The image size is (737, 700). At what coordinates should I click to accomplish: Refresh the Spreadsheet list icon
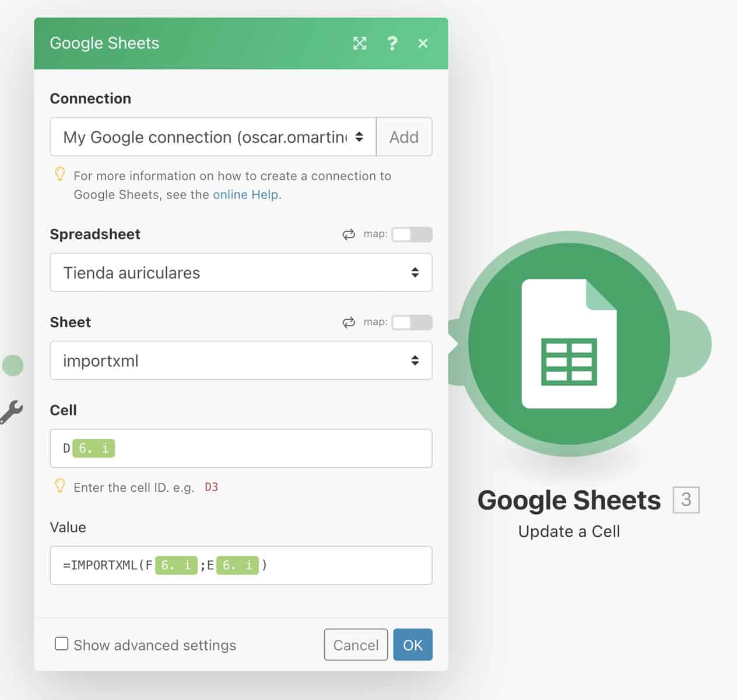(x=349, y=235)
